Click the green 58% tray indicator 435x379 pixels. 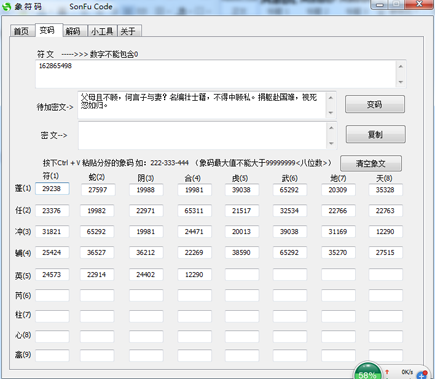[367, 372]
